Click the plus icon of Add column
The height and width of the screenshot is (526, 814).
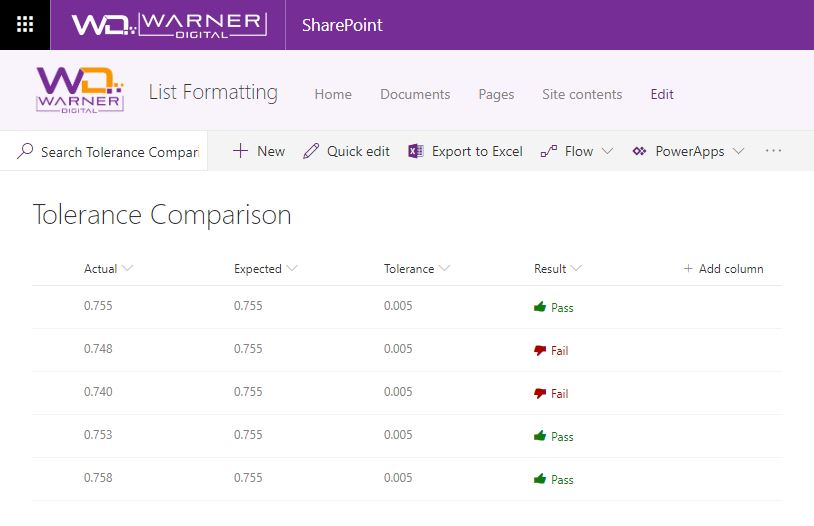pyautogui.click(x=688, y=268)
